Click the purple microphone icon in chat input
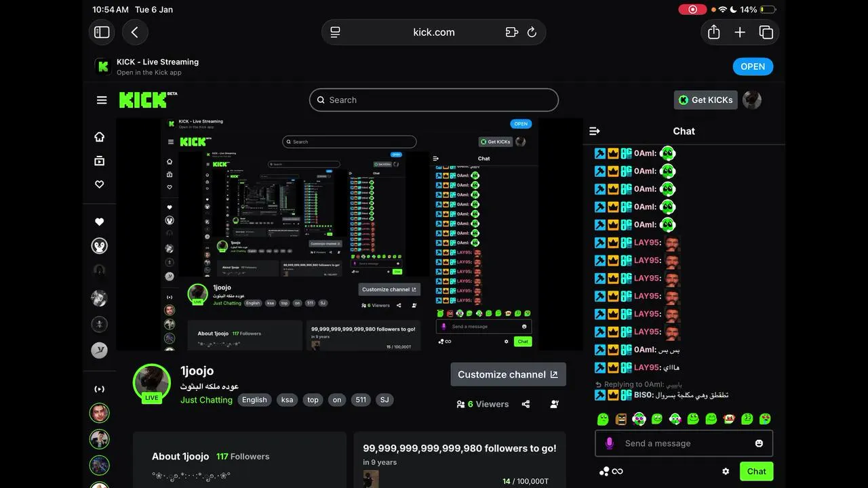Screen dimensions: 868x488 tap(609, 443)
